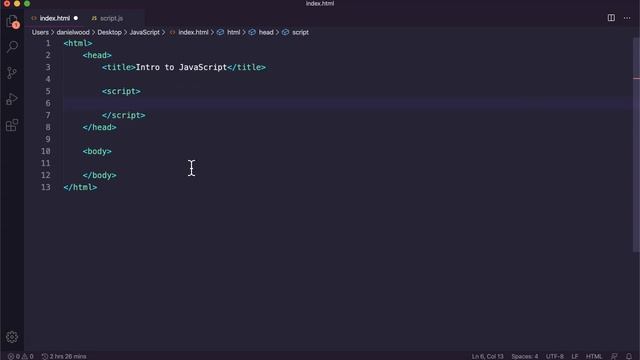Click the closing </body> tag

click(100, 176)
